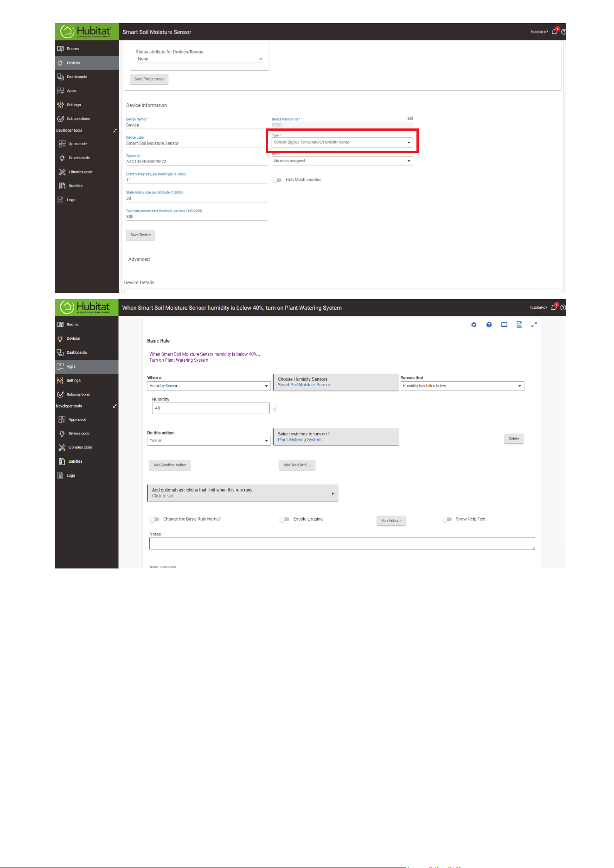Screen dimensions: 614x868
Task: Open the notification bell in the Basic Rule header
Action: (x=554, y=307)
